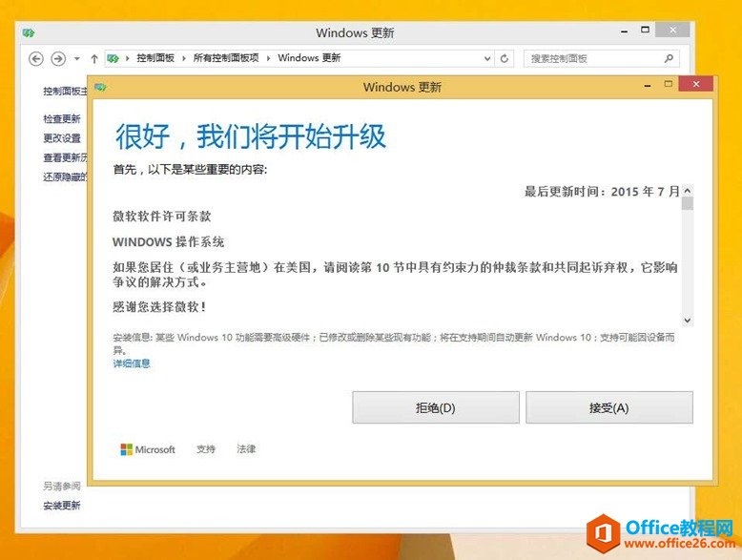The width and height of the screenshot is (742, 560).
Task: Click the WINDOWS 操作系统 text line
Action: 169,242
